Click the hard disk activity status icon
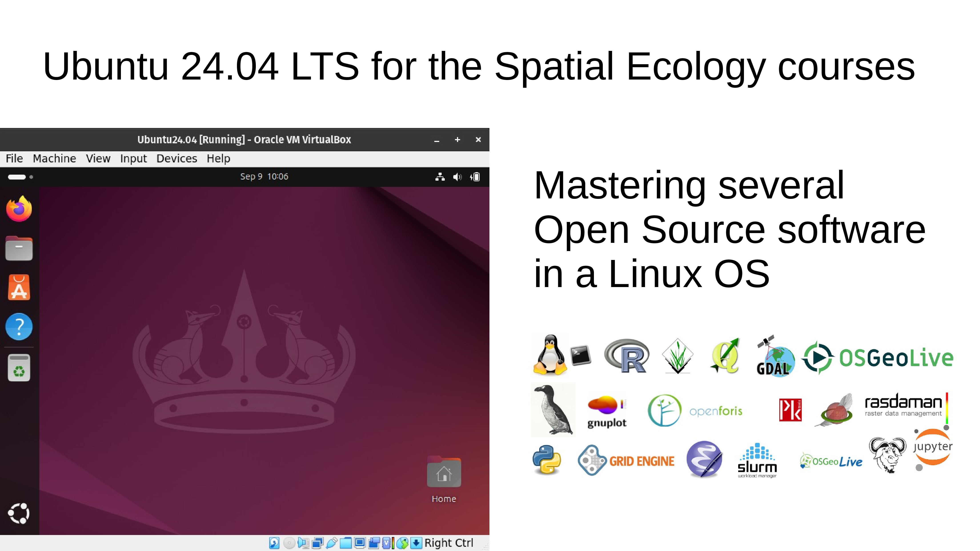This screenshot has width=980, height=551. pos(274,543)
